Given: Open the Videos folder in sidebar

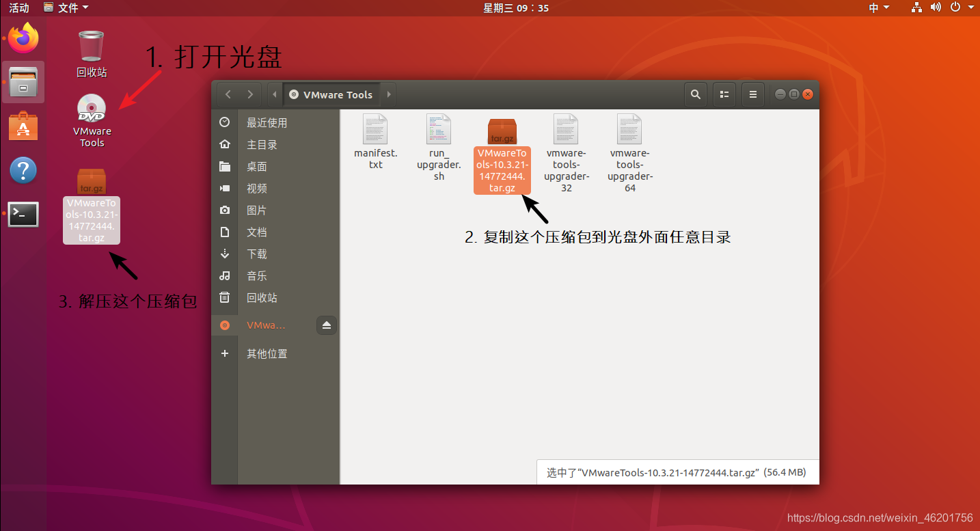Looking at the screenshot, I should click(x=275, y=189).
